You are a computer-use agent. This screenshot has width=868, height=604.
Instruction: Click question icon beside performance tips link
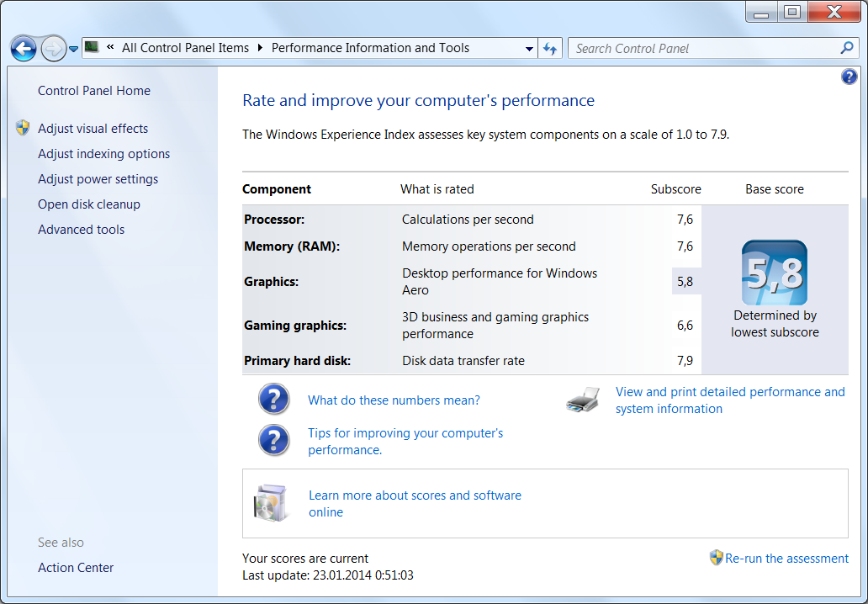pyautogui.click(x=274, y=440)
